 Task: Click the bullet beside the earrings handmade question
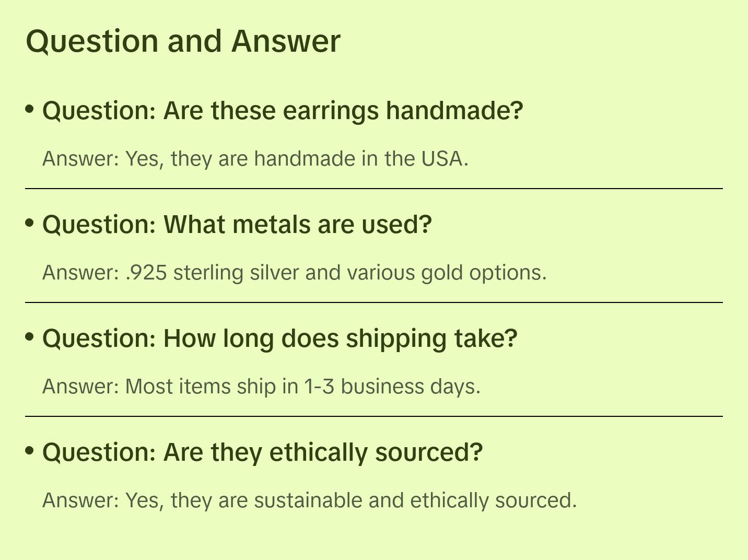click(x=30, y=109)
